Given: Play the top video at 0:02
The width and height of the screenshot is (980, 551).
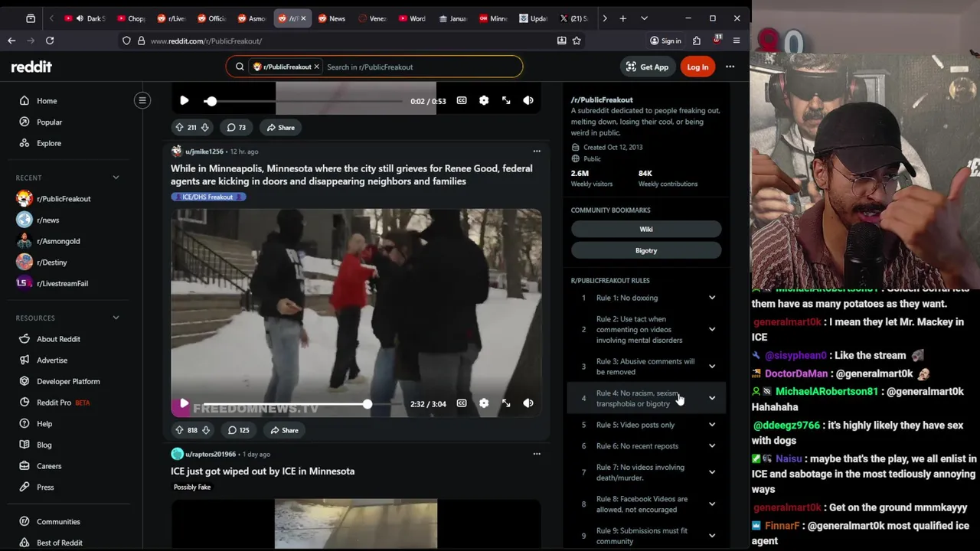Looking at the screenshot, I should 184,100.
